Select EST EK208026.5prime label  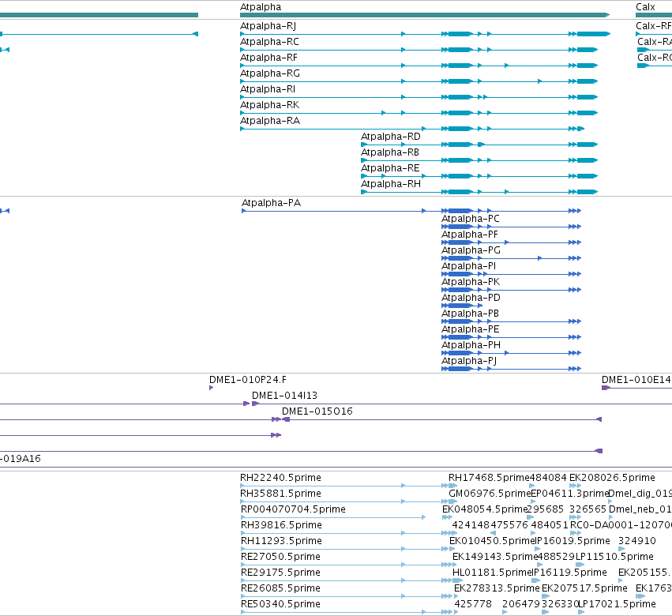coord(612,478)
